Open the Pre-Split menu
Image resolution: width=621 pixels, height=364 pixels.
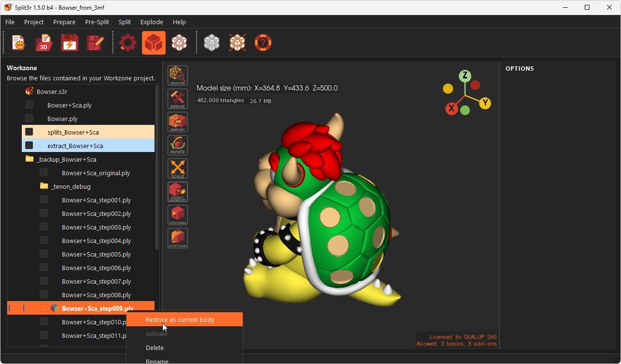[97, 22]
